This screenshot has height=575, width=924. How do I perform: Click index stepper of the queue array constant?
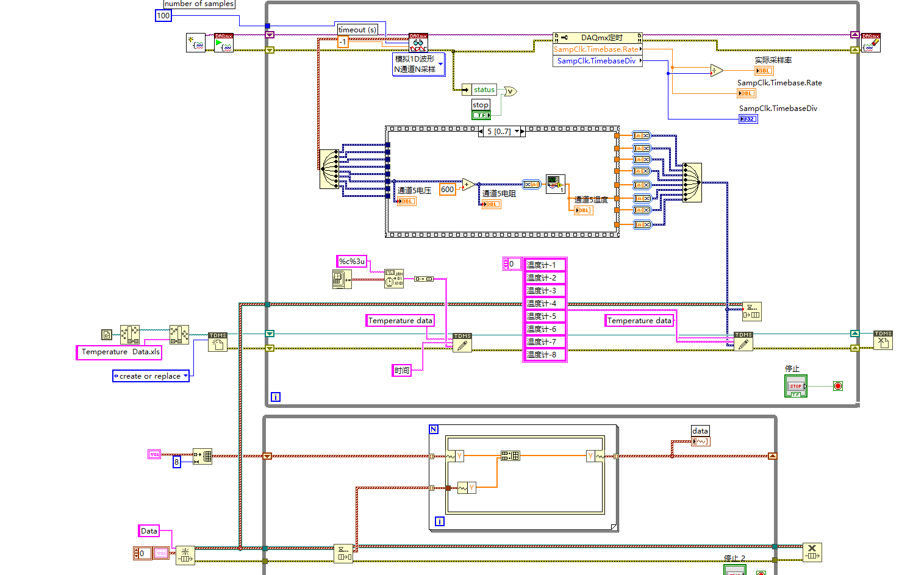136,553
